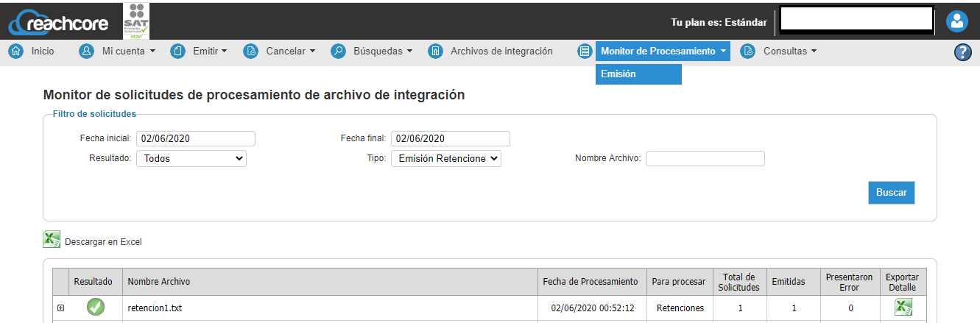This screenshot has width=980, height=323.
Task: Click the Nombre Archivo text field
Action: pyautogui.click(x=705, y=158)
